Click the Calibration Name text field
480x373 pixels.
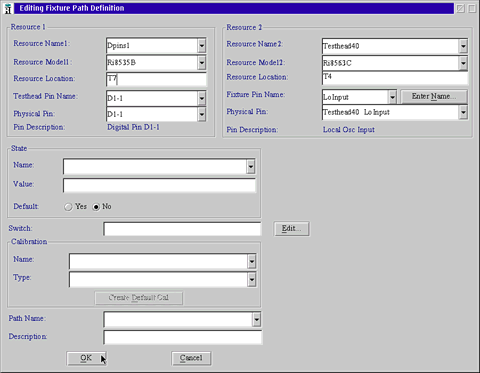158,261
